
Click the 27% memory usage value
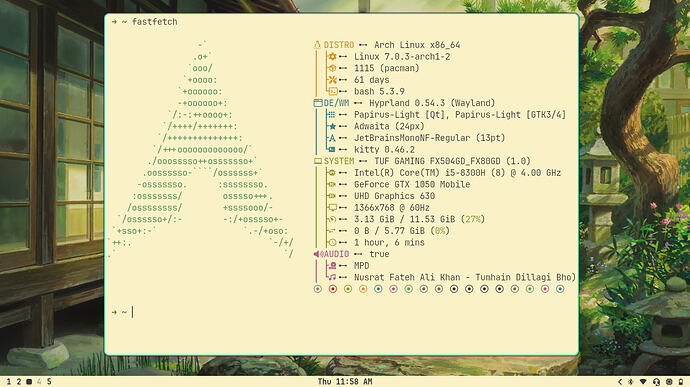coord(473,219)
